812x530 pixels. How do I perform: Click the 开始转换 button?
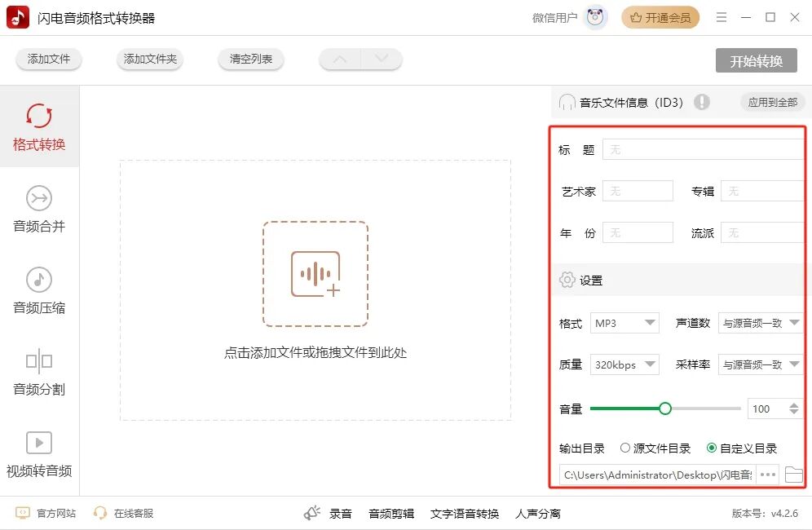click(756, 61)
